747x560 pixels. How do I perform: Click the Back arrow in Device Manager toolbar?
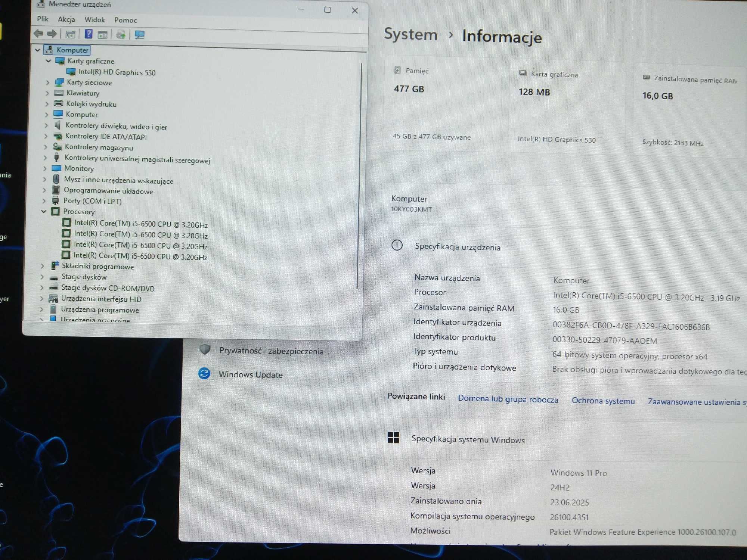pos(38,34)
